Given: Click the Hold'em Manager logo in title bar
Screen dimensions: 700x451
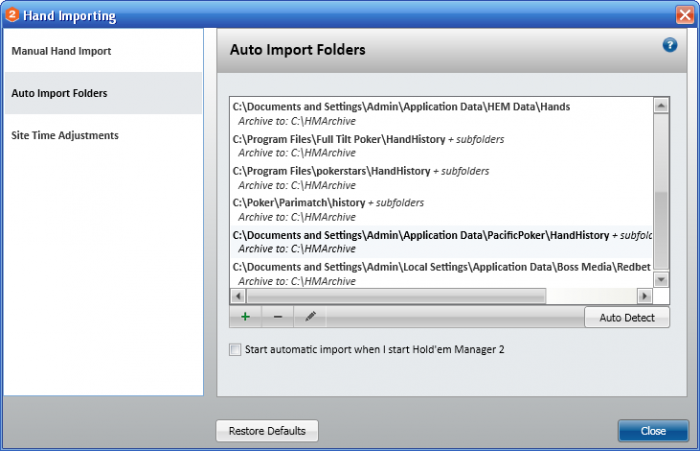Looking at the screenshot, I should point(12,15).
